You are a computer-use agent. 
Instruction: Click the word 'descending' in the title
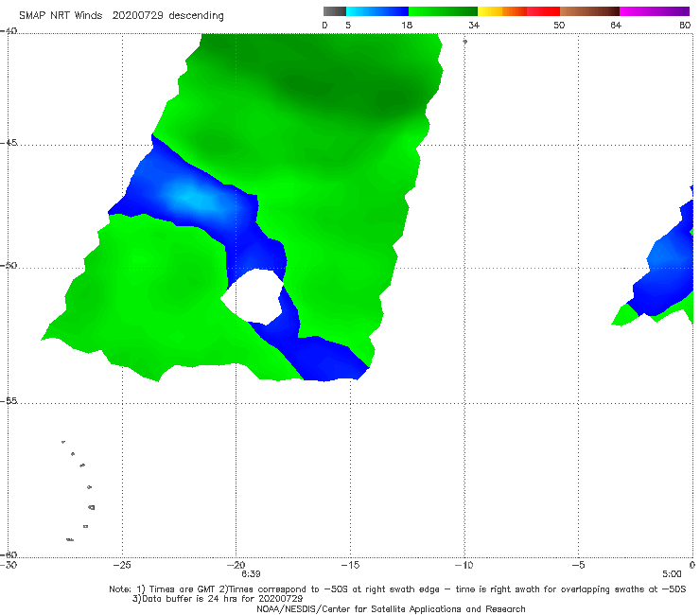click(x=196, y=16)
